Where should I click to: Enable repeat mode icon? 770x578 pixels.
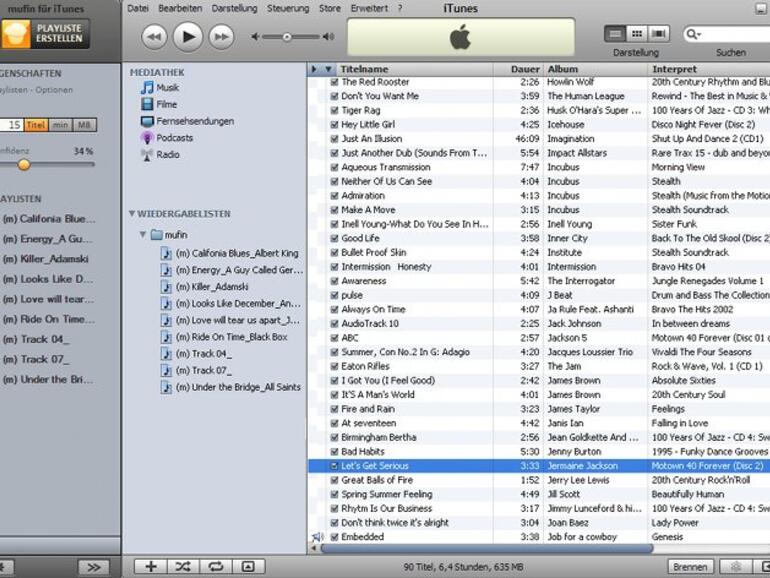[x=215, y=566]
